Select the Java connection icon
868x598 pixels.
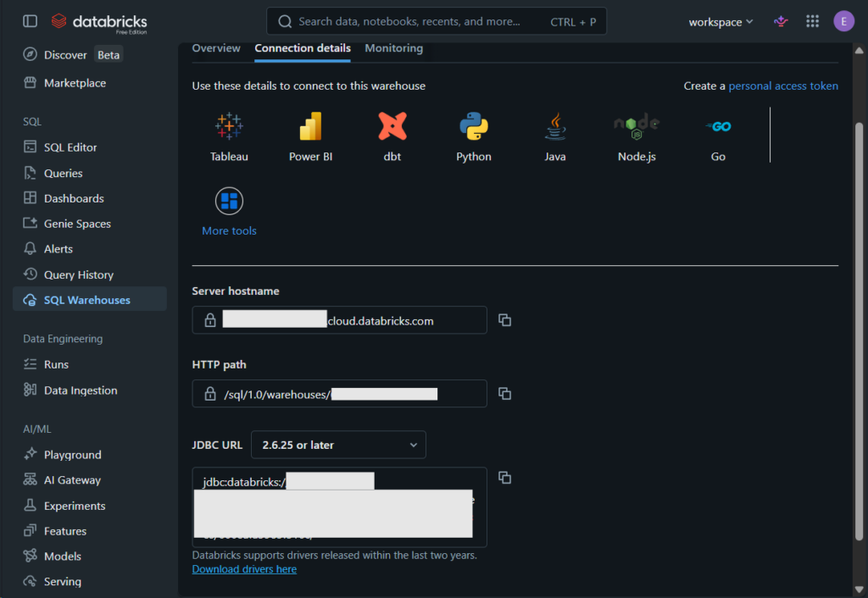(555, 126)
